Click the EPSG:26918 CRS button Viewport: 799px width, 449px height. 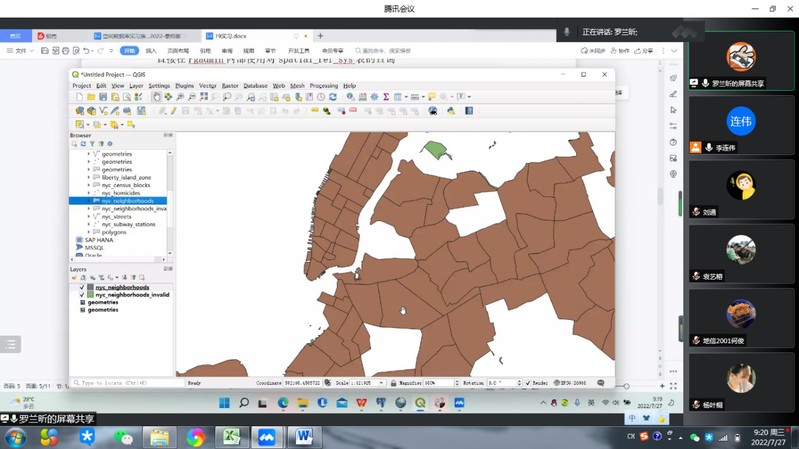(x=571, y=383)
